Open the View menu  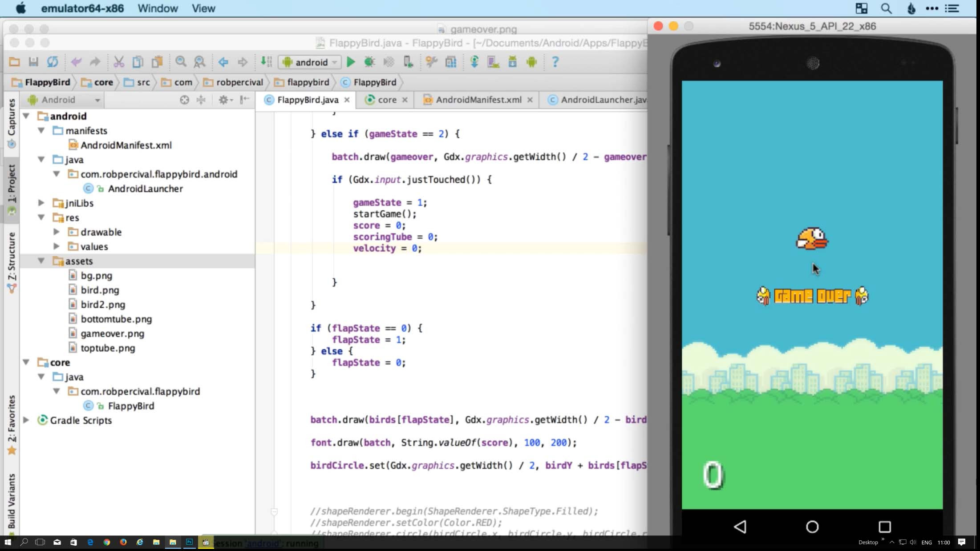(203, 8)
